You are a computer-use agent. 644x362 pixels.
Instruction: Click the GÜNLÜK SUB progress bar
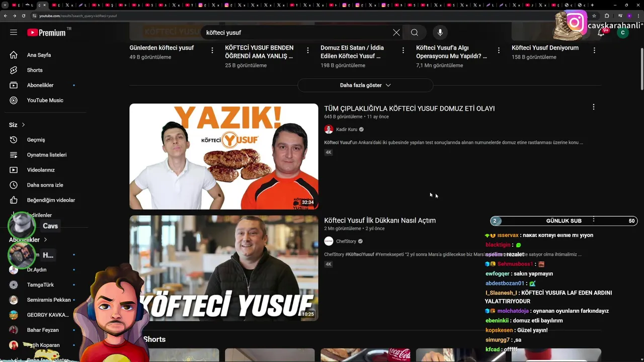(563, 221)
